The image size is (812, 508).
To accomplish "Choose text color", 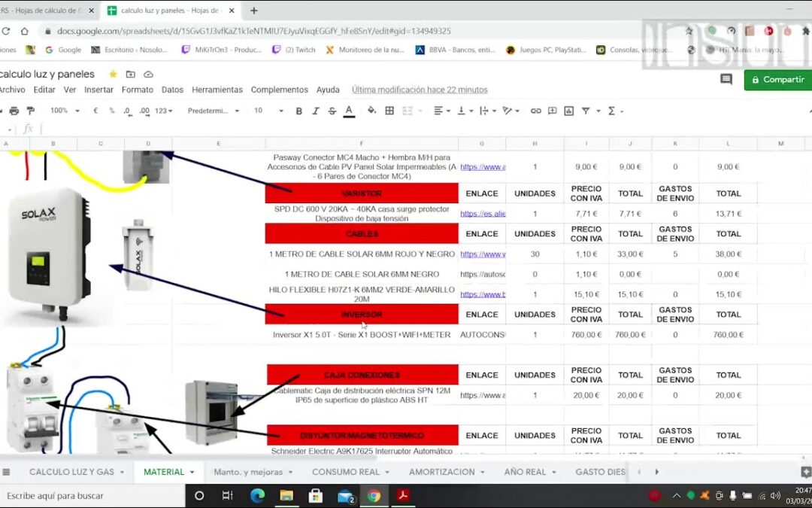I will coord(349,111).
